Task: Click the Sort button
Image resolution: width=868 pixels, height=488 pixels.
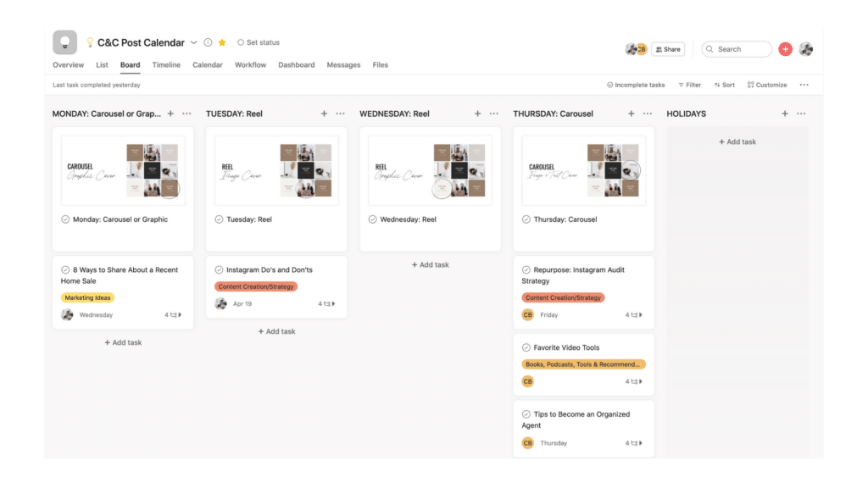Action: tap(725, 86)
